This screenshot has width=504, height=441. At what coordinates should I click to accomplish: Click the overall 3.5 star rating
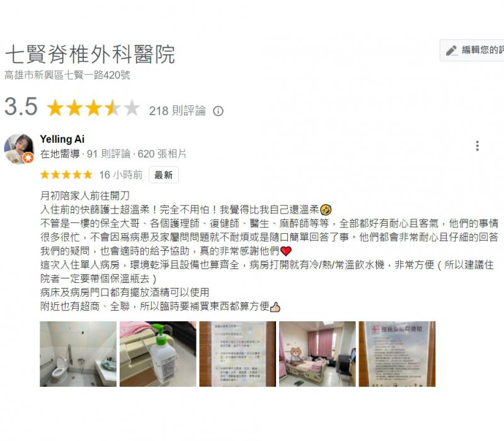(x=93, y=108)
